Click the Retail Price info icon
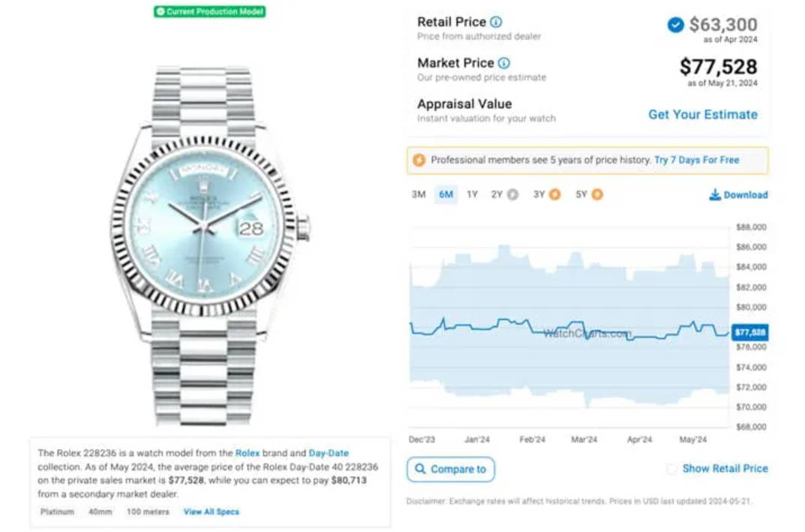This screenshot has width=805, height=532. pyautogui.click(x=496, y=22)
